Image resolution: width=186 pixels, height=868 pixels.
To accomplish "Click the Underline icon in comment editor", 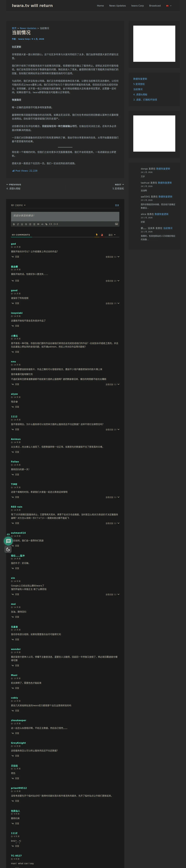I will pos(22,224).
